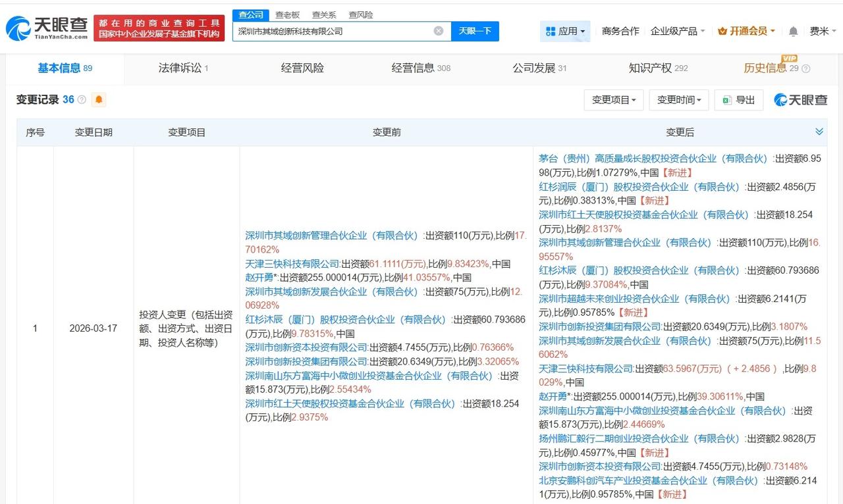
Task: Open the 费米 user account menu
Action: pos(823,31)
